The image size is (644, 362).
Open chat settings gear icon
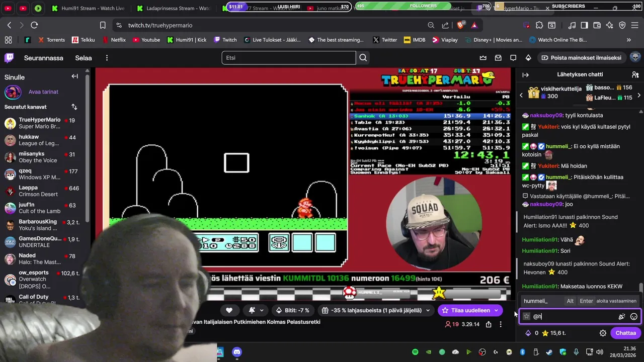point(603,333)
